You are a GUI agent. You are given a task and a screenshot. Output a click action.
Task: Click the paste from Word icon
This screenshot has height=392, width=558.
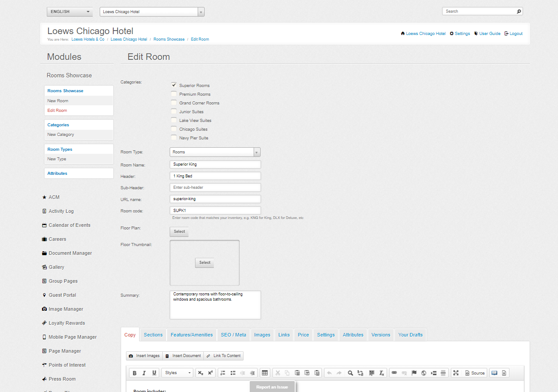click(317, 373)
